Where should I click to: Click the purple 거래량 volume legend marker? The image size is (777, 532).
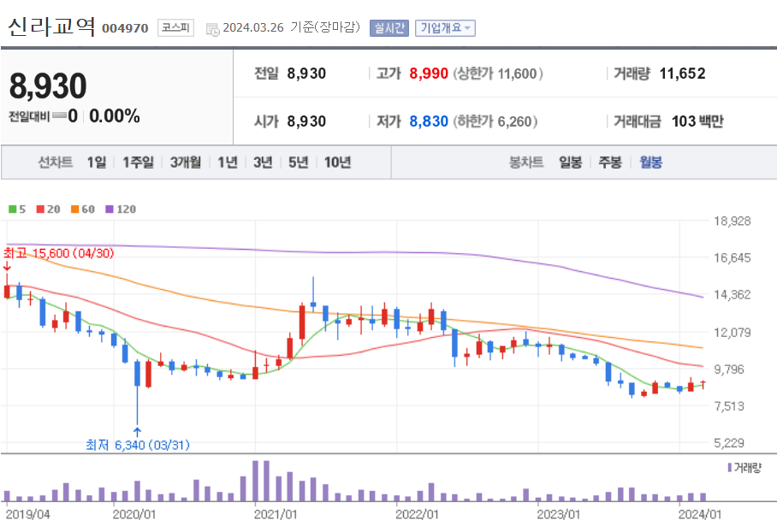[x=729, y=467]
